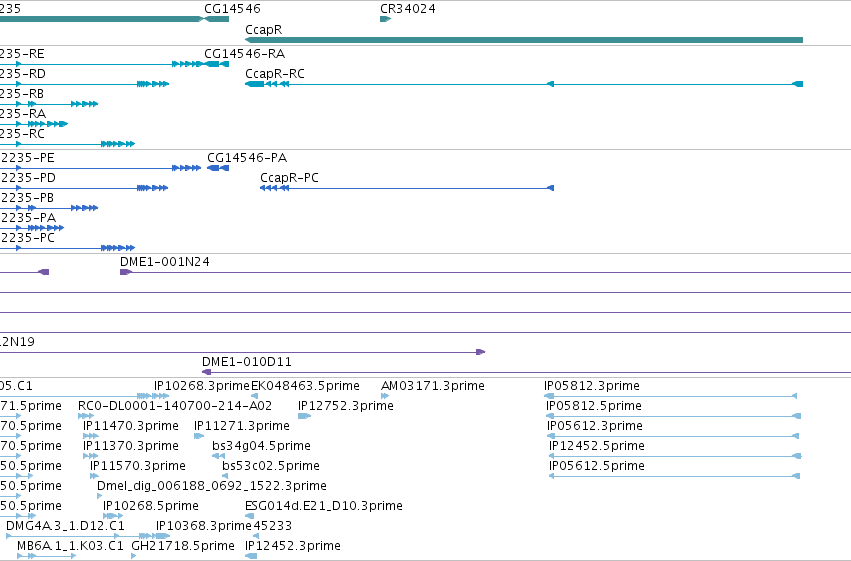Click the DME1-010D11 clone label
This screenshot has height=561, width=851.
click(x=246, y=361)
